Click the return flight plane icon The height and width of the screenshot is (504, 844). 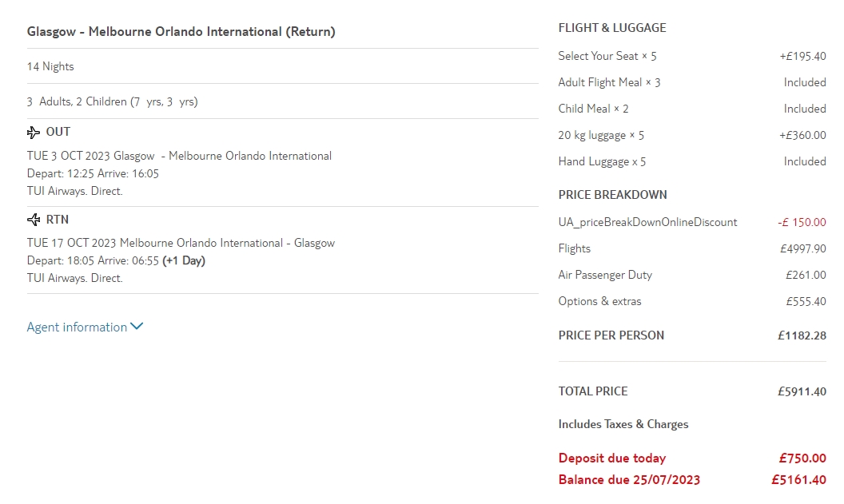[x=34, y=220]
